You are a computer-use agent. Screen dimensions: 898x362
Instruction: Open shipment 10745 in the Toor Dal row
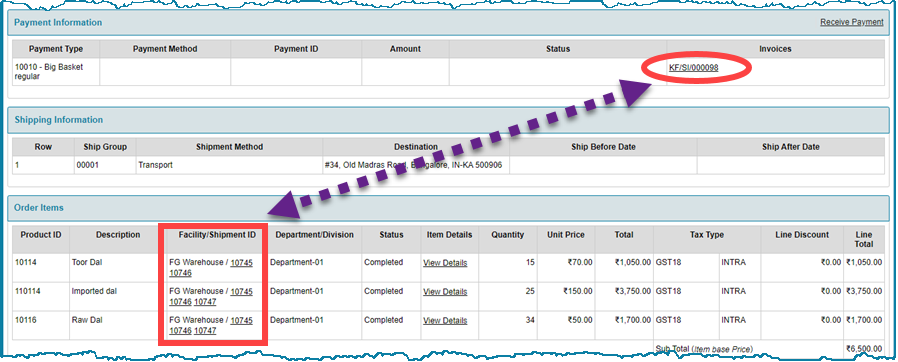tap(241, 262)
